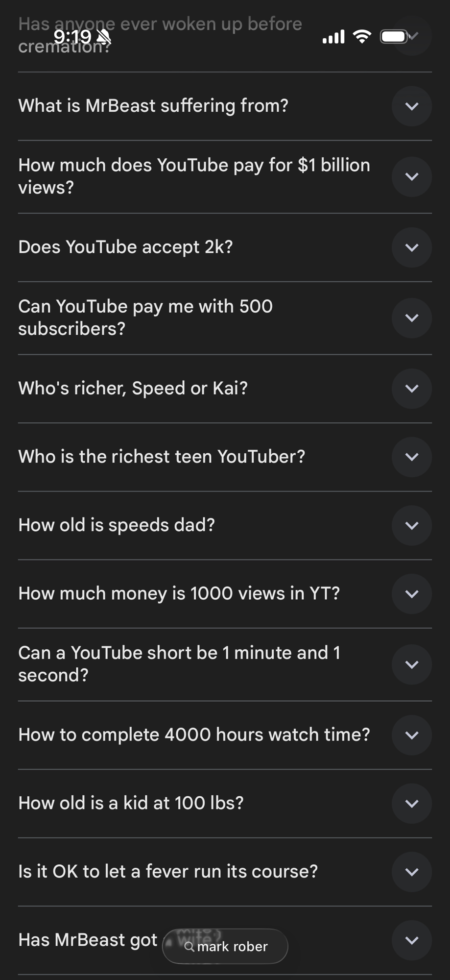Expand chevron for 500 subscribers question
Viewport: 450px width, 980px height.
(x=412, y=318)
